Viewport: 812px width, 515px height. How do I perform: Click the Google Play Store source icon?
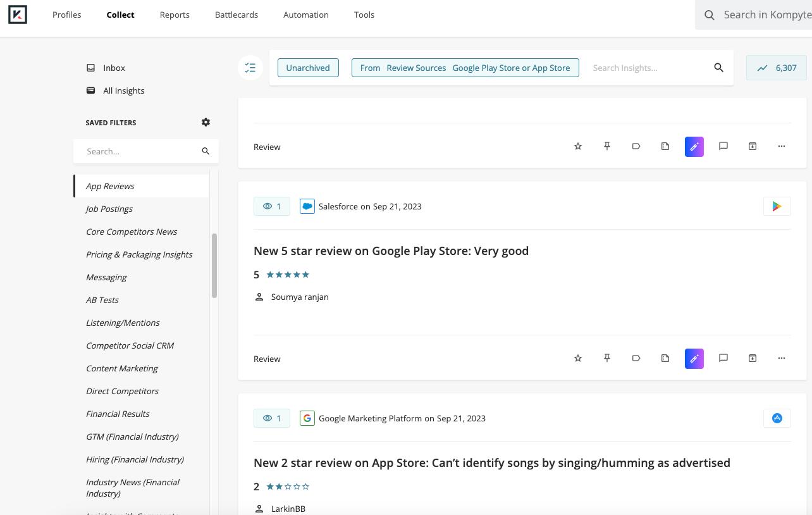point(777,206)
